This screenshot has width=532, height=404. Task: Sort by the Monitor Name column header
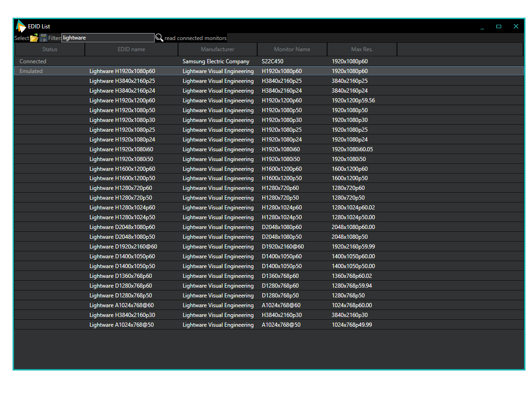[292, 49]
